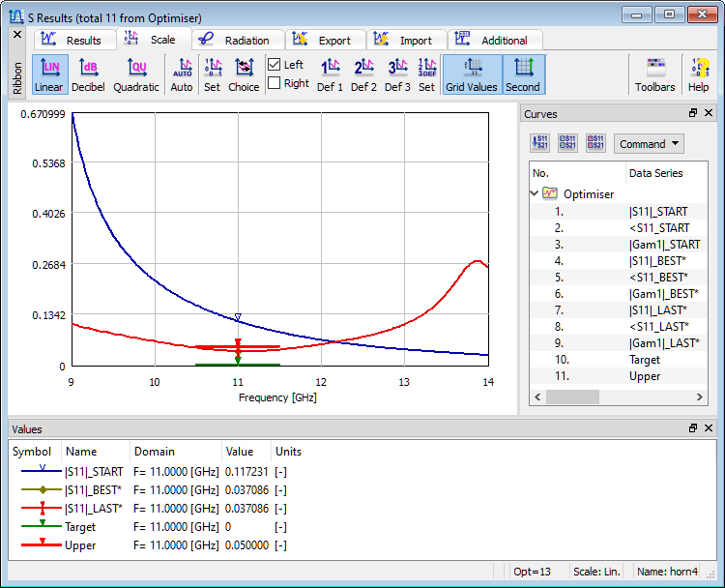The image size is (725, 588).
Task: Open the Results tab
Action: click(x=74, y=41)
